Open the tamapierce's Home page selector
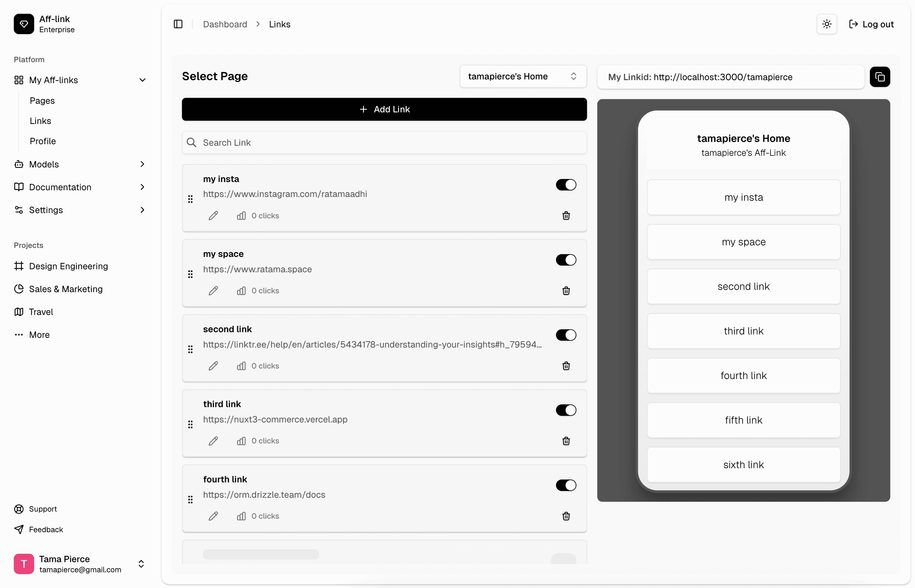 click(x=523, y=76)
